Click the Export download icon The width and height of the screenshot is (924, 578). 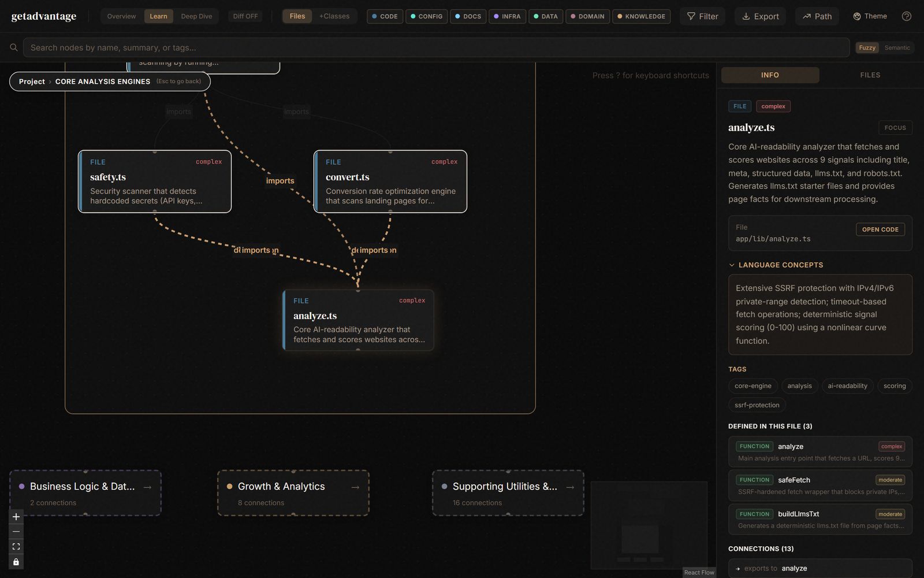[746, 16]
